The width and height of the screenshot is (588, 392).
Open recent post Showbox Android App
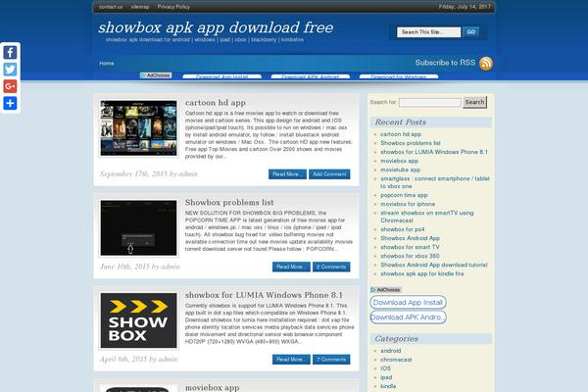click(411, 238)
